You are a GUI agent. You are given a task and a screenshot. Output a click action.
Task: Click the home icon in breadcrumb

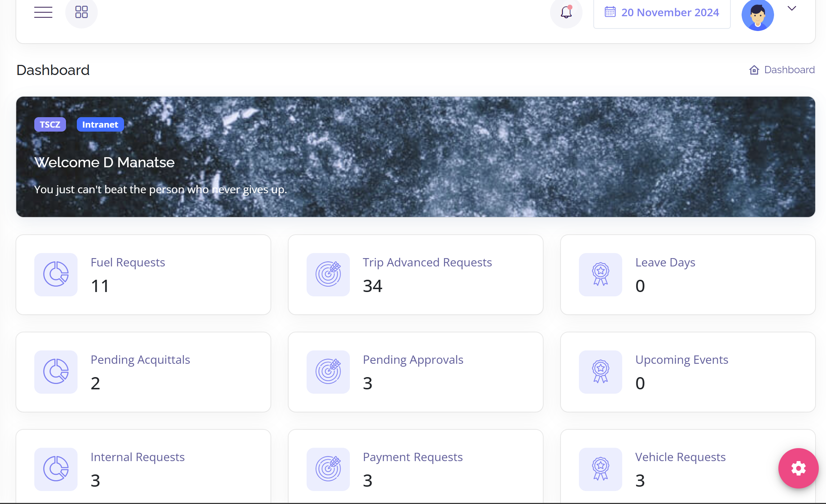tap(754, 70)
